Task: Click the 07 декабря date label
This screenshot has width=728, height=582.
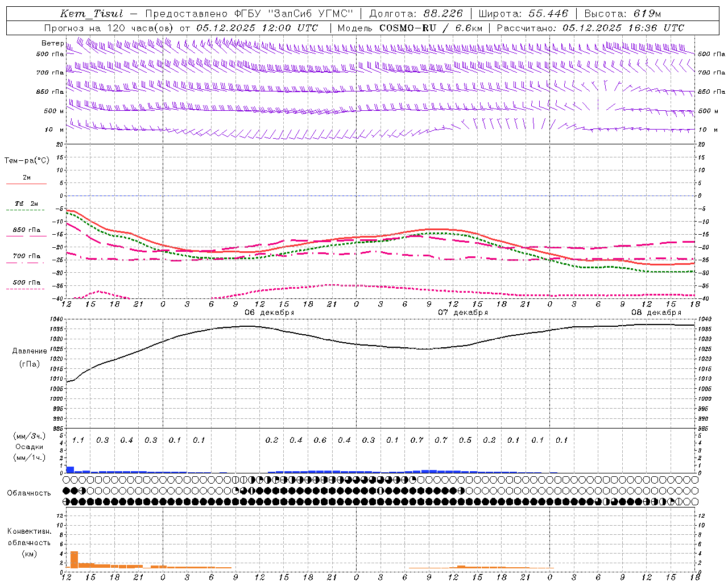Action: (x=463, y=312)
